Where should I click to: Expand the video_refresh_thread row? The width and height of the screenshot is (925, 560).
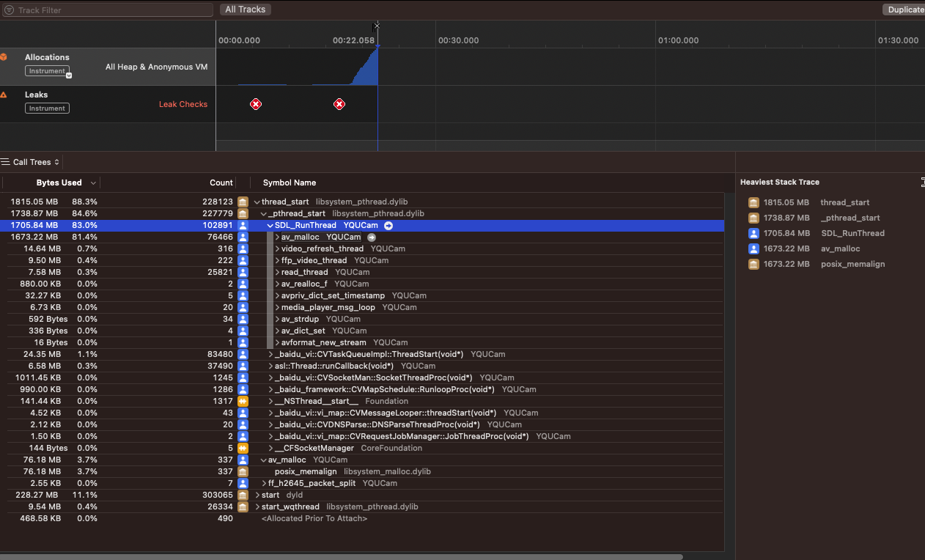coord(277,248)
